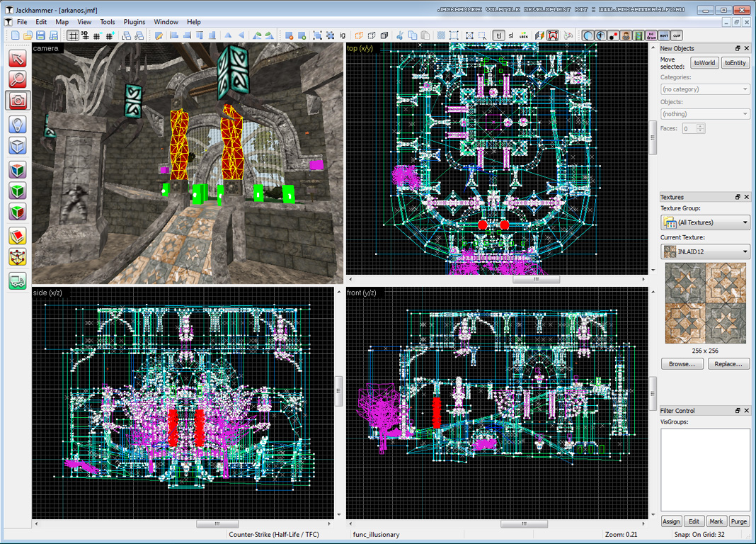Select the Block creation tool

(x=18, y=146)
